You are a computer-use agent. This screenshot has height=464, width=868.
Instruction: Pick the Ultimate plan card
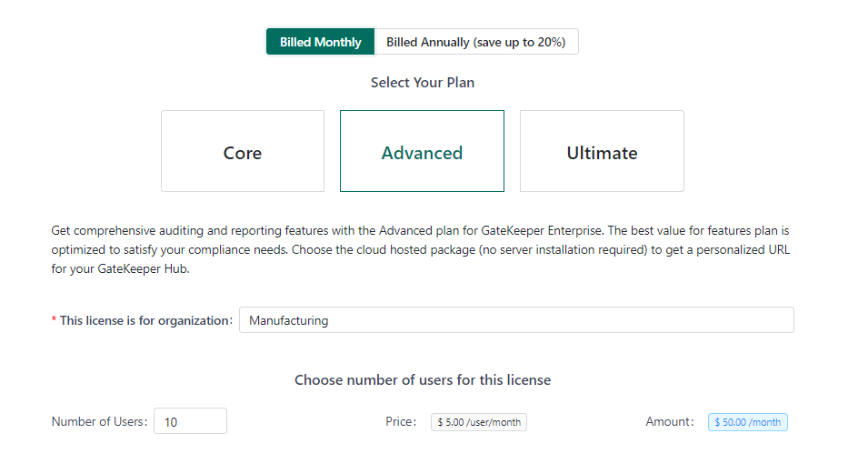point(602,151)
